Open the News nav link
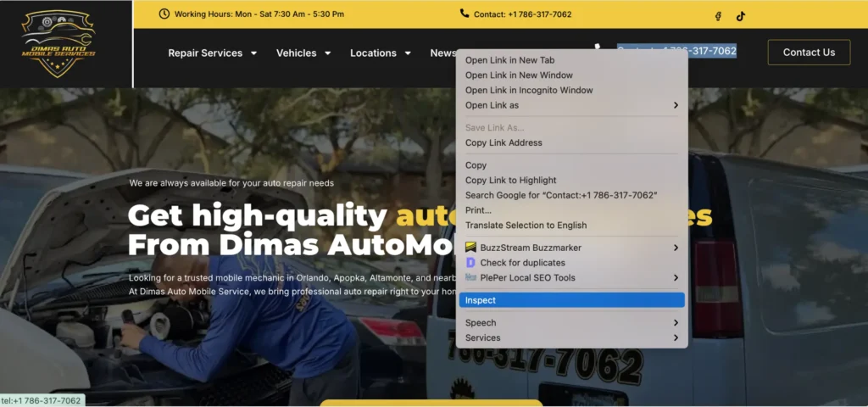The height and width of the screenshot is (407, 868). click(442, 53)
